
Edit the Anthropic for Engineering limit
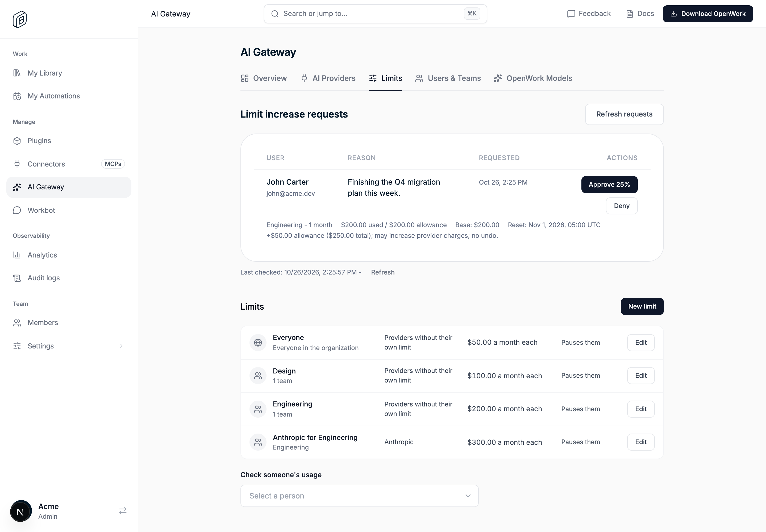coord(641,442)
